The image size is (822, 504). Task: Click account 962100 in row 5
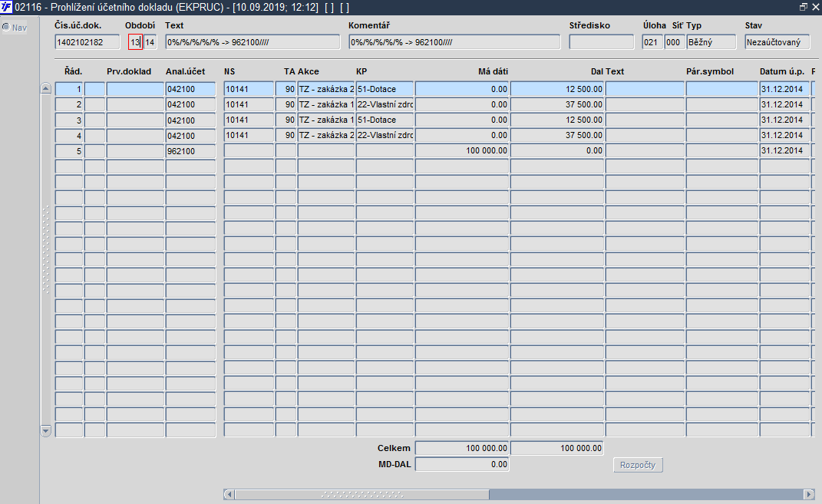(x=191, y=151)
